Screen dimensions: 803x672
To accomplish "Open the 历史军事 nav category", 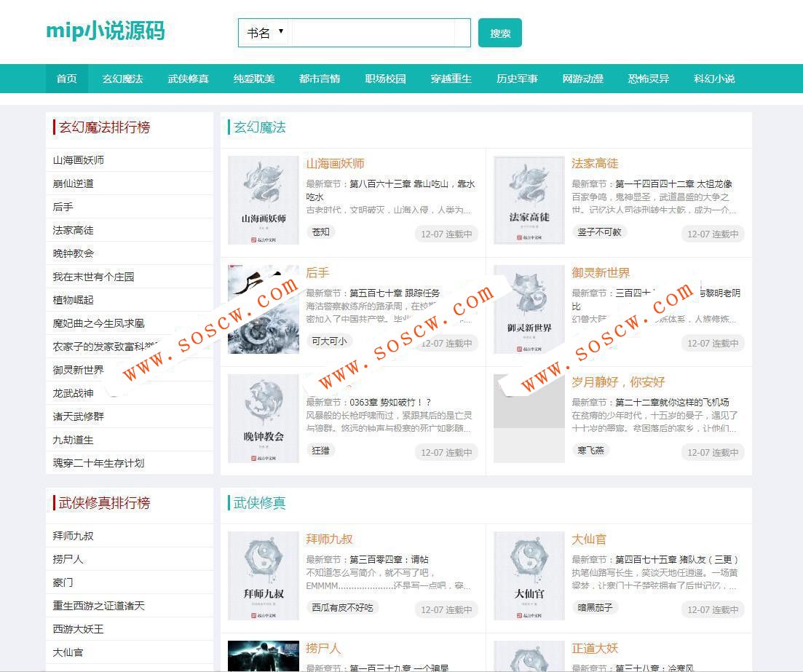I will [x=517, y=79].
